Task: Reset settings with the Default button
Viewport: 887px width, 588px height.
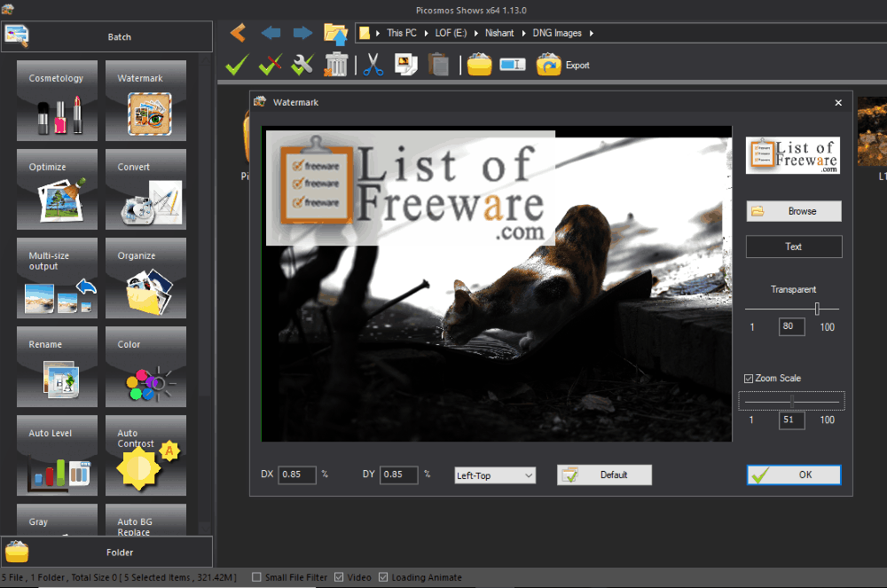Action: coord(604,475)
